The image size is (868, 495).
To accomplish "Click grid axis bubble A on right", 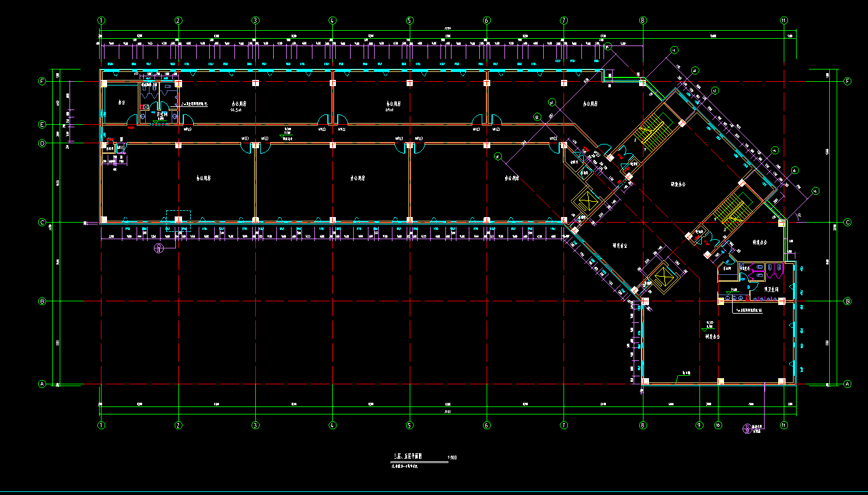I will click(x=847, y=384).
